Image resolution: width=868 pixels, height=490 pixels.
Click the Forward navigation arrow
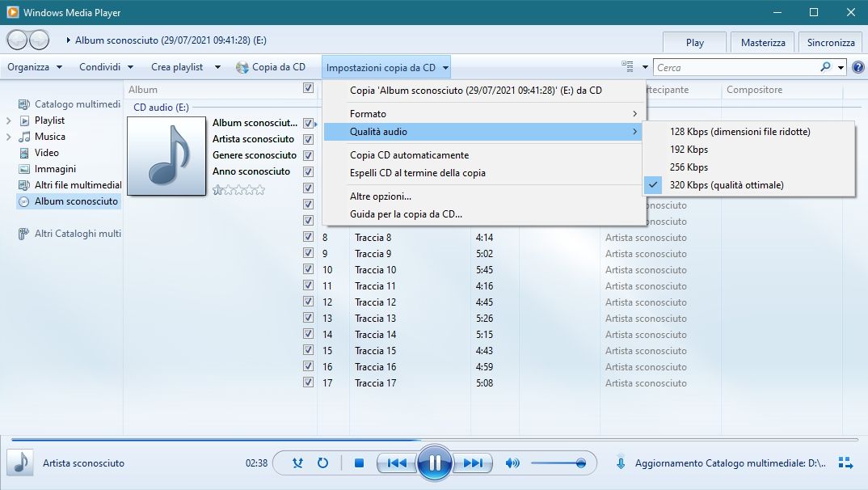coord(40,40)
